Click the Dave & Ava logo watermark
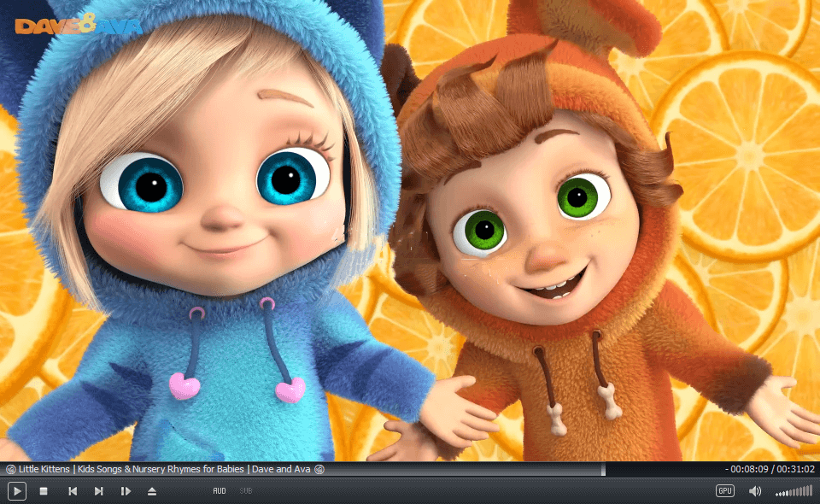This screenshot has height=504, width=820. coord(79,26)
